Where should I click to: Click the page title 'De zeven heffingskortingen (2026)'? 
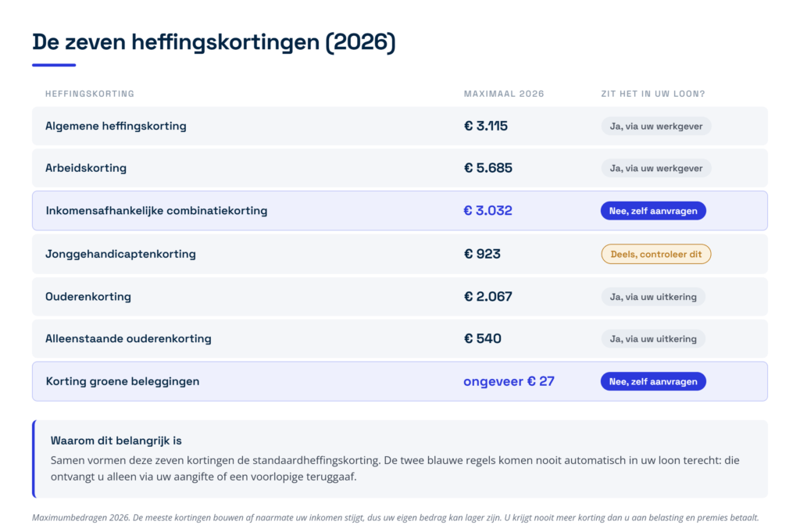point(214,42)
